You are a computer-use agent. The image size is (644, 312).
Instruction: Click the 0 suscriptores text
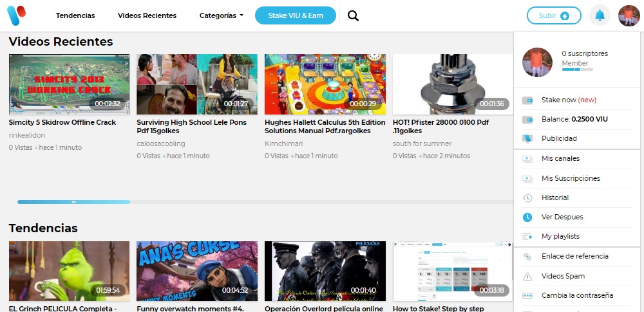click(x=585, y=54)
